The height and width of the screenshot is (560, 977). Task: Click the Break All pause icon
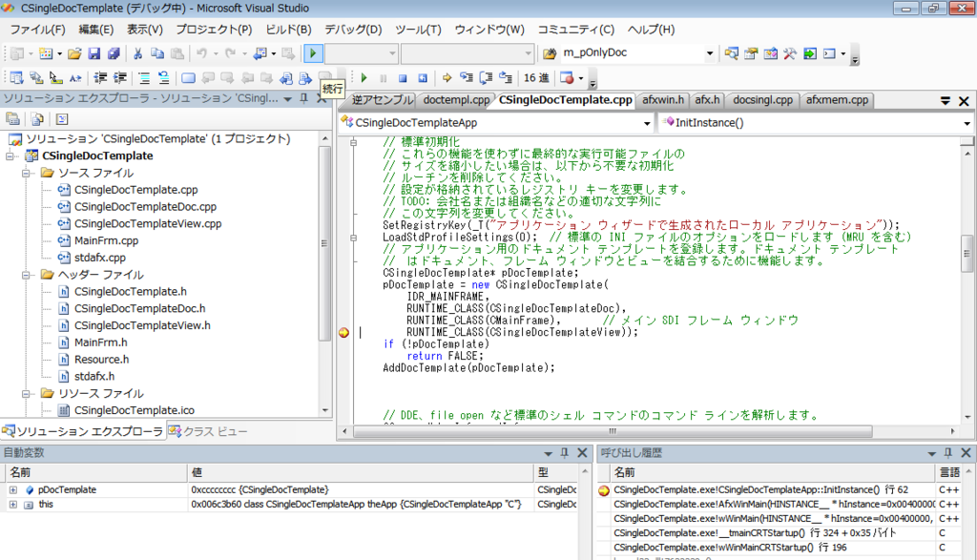[x=384, y=78]
